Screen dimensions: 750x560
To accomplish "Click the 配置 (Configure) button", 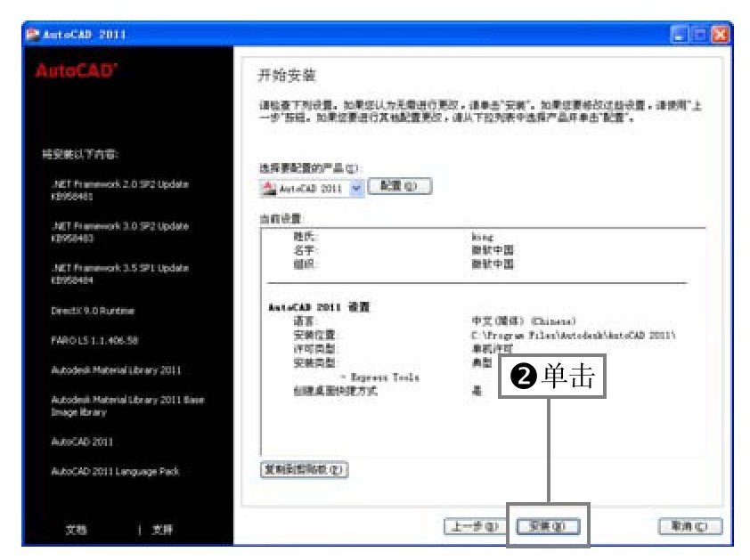I will tap(400, 186).
